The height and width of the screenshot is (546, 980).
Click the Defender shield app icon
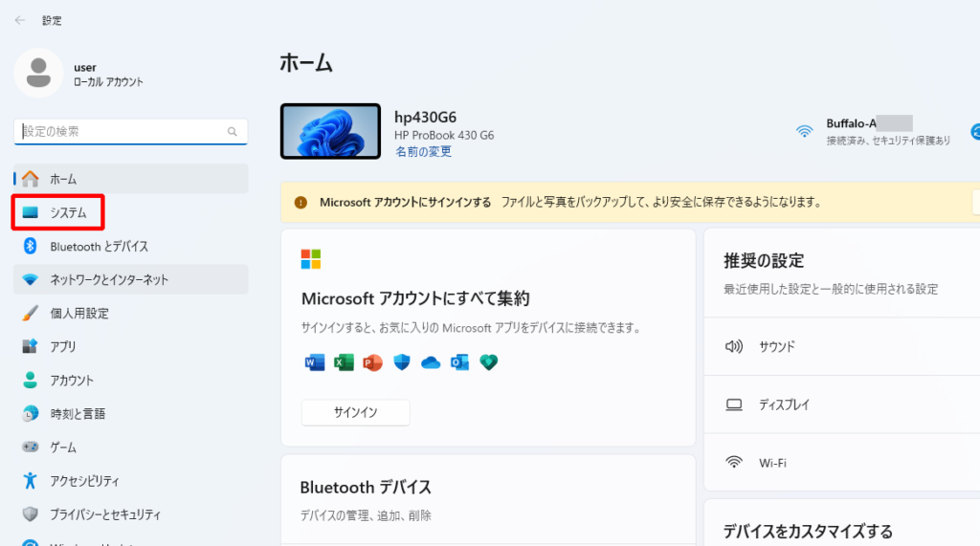coord(402,362)
